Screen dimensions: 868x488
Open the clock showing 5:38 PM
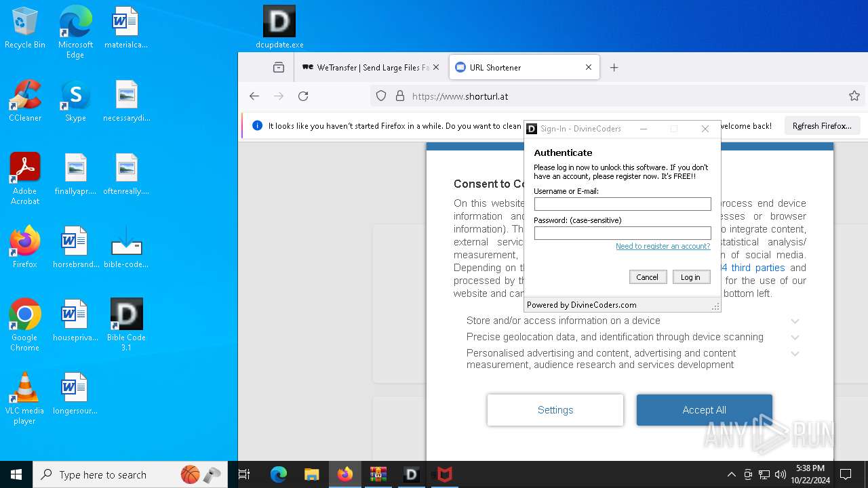[x=810, y=474]
